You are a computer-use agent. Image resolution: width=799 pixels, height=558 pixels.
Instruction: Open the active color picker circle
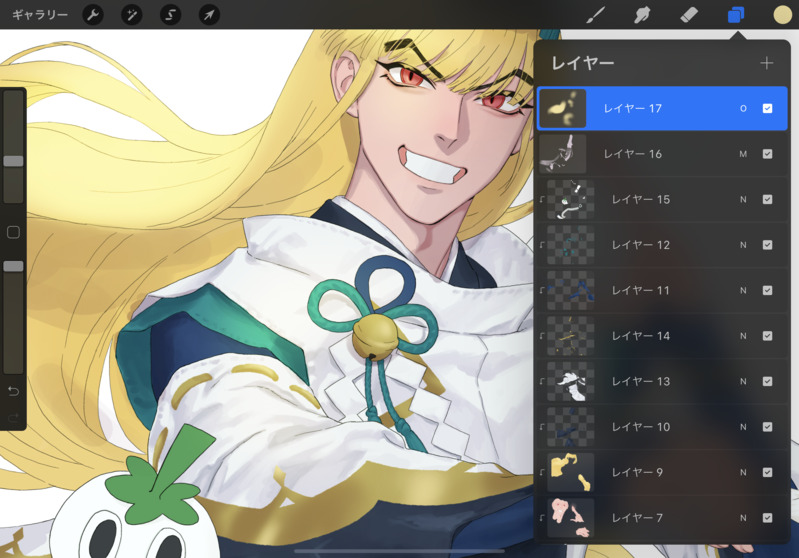click(783, 15)
